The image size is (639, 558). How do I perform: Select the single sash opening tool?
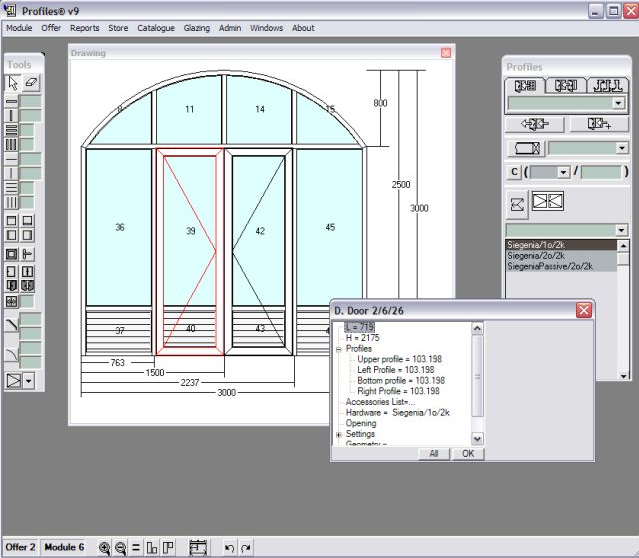12,286
